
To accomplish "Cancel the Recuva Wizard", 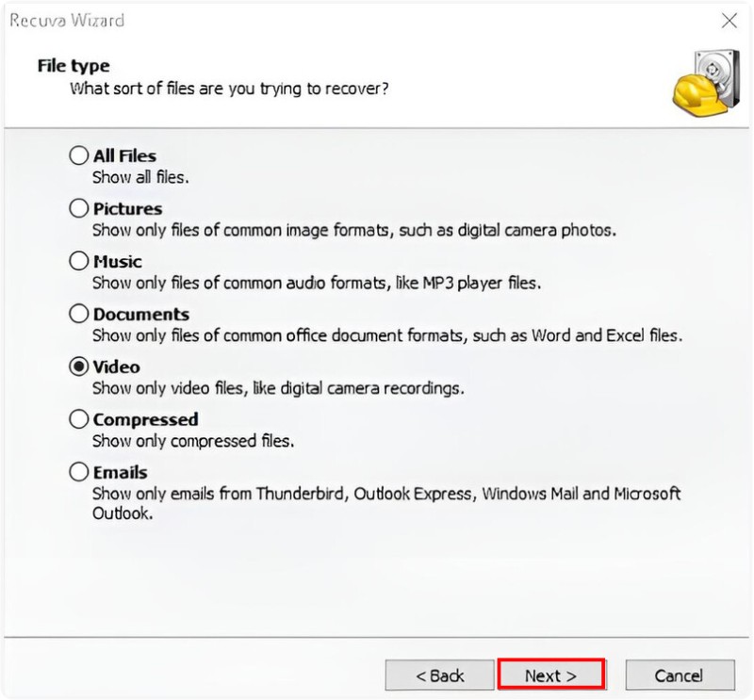I will (680, 675).
